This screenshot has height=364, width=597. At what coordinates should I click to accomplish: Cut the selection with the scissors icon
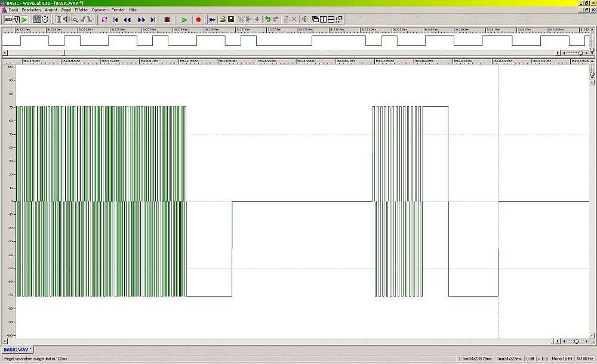(241, 20)
